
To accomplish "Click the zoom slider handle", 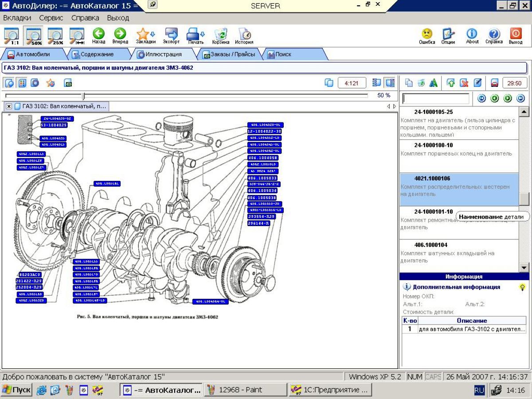I will 83,96.
